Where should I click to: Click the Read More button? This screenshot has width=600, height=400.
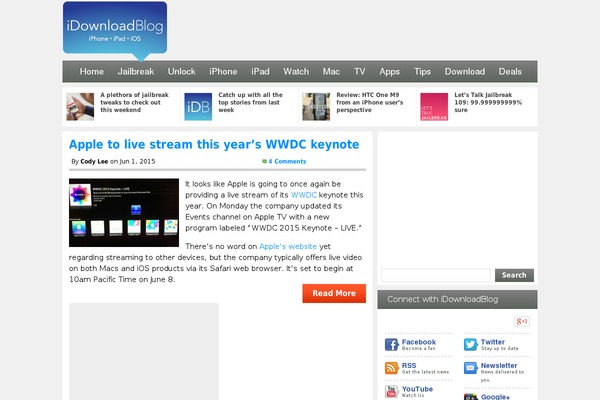[x=334, y=293]
